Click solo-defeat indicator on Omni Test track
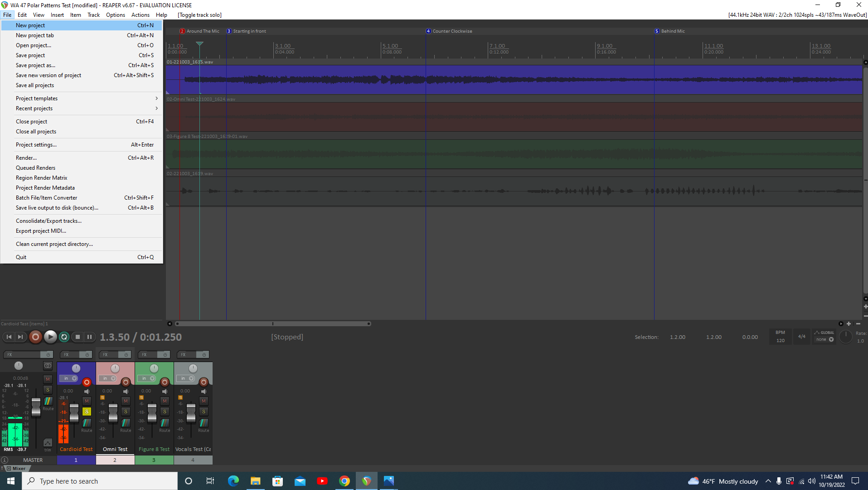 tap(102, 397)
